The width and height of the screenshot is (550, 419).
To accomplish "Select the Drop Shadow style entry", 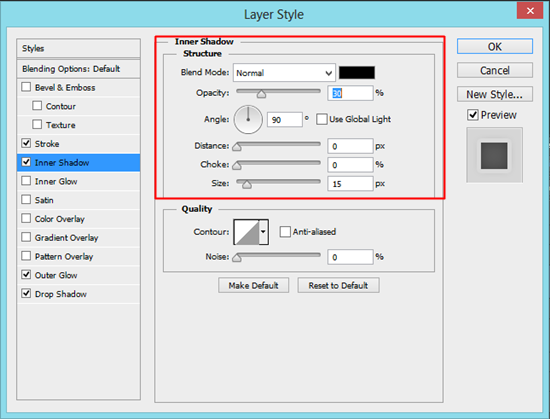I will pos(78,294).
